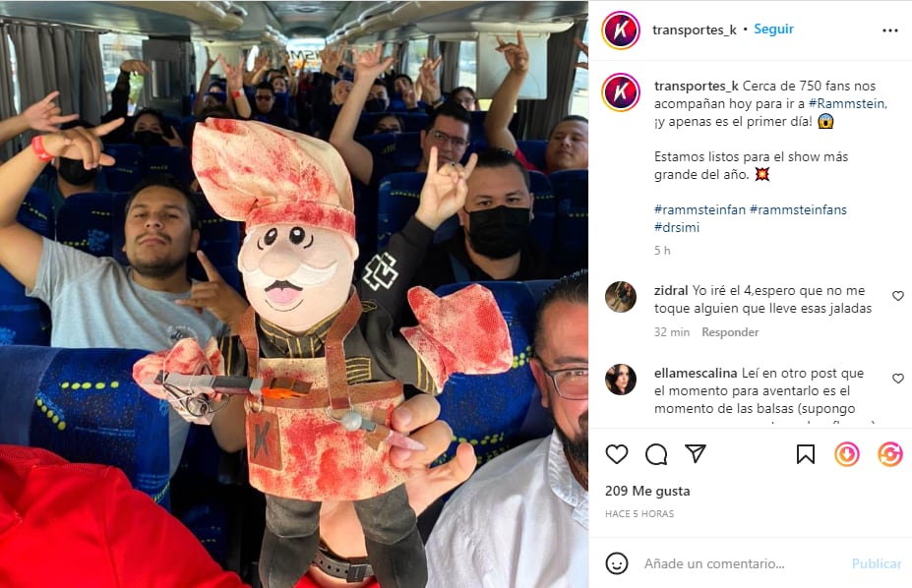Screen dimensions: 912x588
Task: Click the pink download extension icon
Action: click(847, 454)
